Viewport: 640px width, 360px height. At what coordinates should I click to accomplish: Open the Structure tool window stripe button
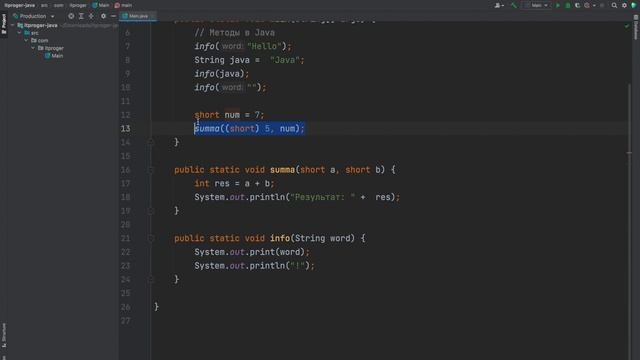coord(4,336)
